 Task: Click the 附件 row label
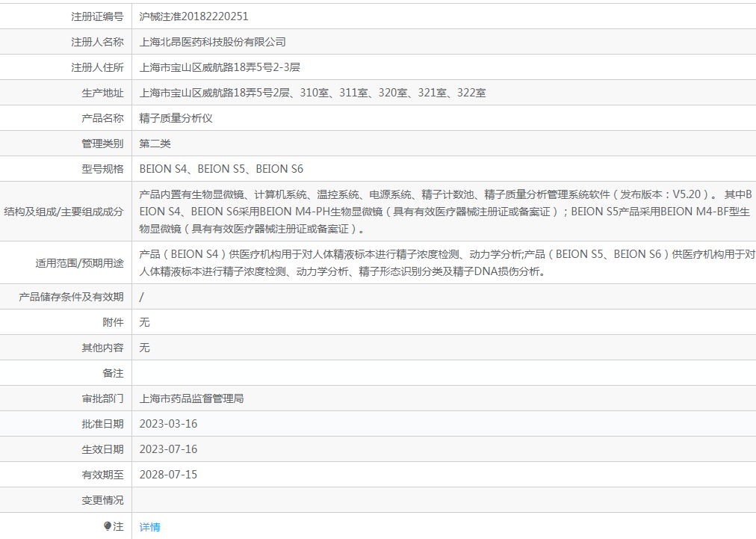point(113,322)
